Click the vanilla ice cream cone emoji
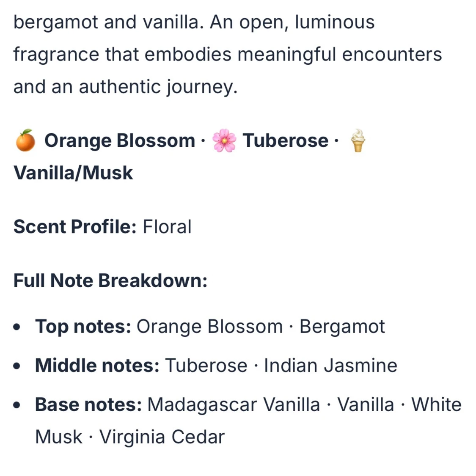Viewport: 476px width, 476px height. click(x=358, y=140)
